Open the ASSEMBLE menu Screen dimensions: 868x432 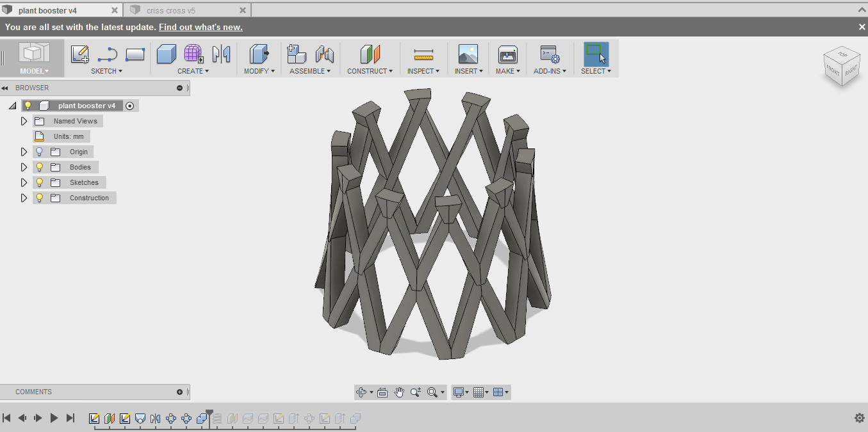pyautogui.click(x=310, y=71)
